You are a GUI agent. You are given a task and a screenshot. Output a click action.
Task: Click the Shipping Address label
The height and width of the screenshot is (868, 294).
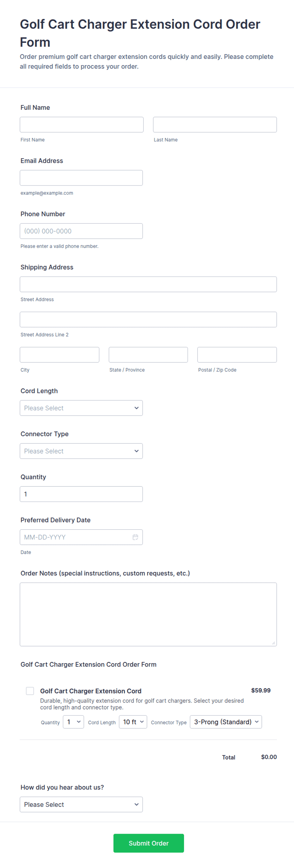click(47, 267)
